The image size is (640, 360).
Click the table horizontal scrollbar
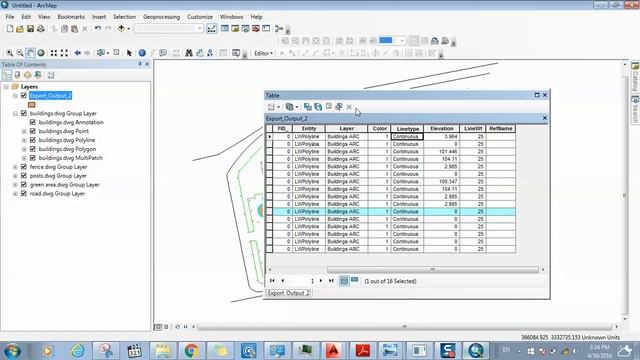coord(433,270)
